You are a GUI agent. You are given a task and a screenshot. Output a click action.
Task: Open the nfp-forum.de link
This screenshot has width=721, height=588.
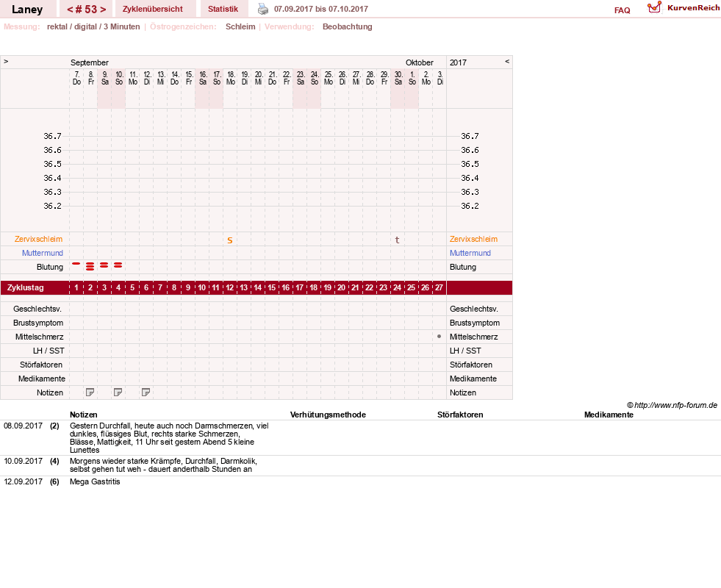click(676, 405)
